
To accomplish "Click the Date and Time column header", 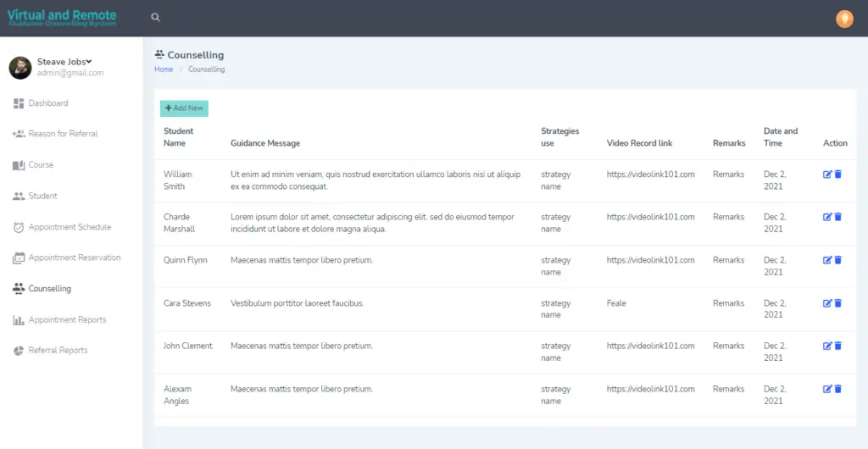I will (x=781, y=137).
